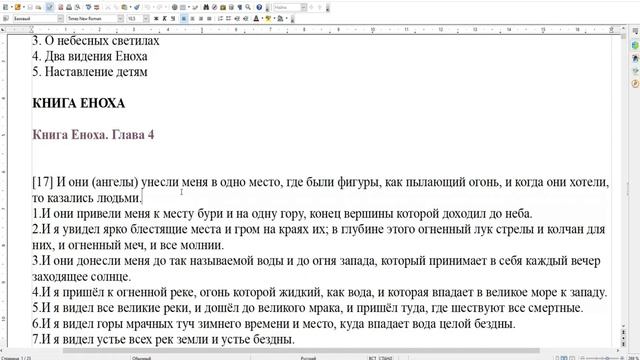Viewport: 640px width, 360px height.
Task: Click line '5. Наставление детям'
Action: (x=90, y=72)
